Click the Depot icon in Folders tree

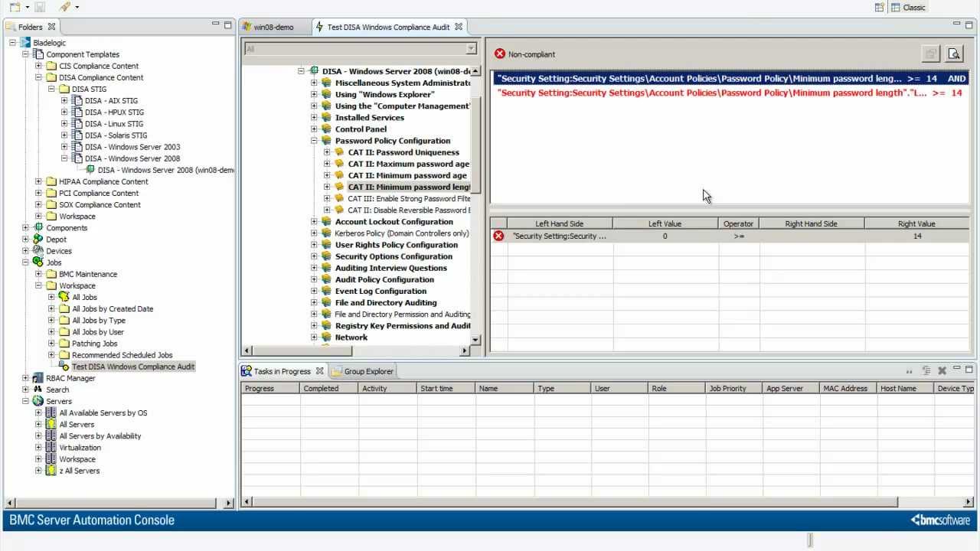(38, 240)
